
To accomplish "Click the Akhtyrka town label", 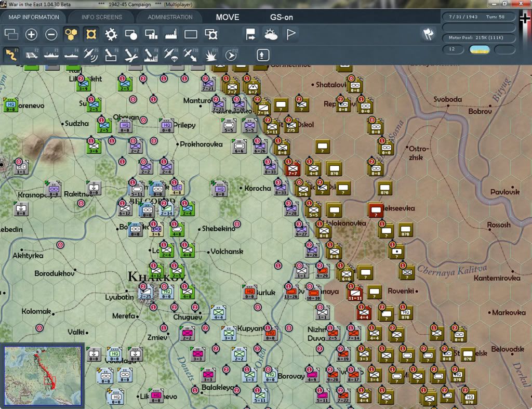I will pyautogui.click(x=28, y=256).
